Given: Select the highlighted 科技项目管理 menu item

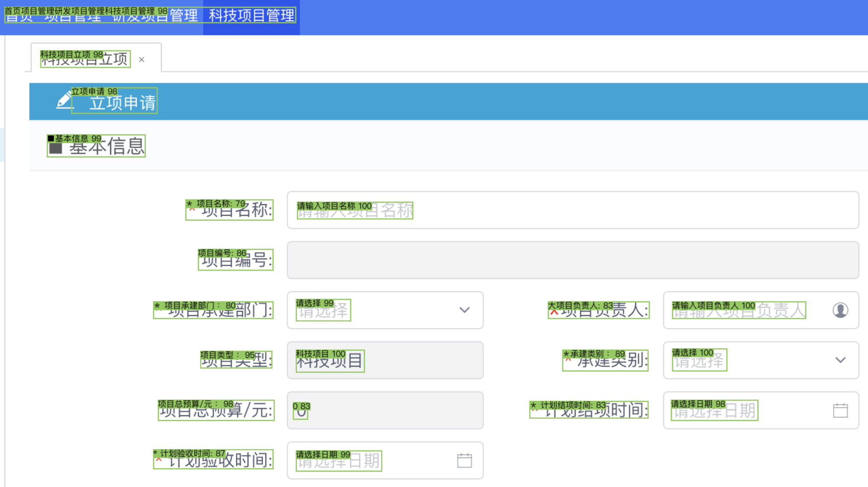Looking at the screenshot, I should point(251,16).
